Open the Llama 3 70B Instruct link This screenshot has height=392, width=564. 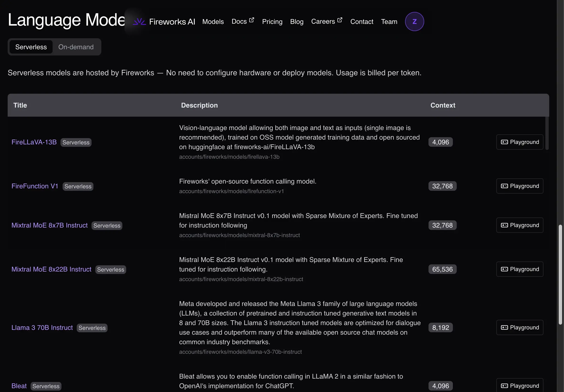(x=42, y=327)
